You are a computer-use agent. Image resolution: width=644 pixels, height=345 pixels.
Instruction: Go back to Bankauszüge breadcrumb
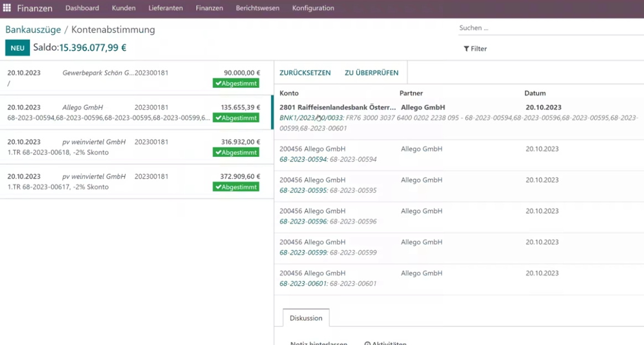tap(33, 29)
